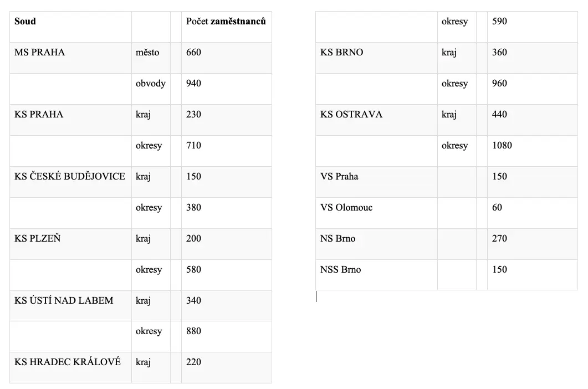Click the 'KS ČESKÉ BUDĚJOVICE' cell

click(70, 182)
